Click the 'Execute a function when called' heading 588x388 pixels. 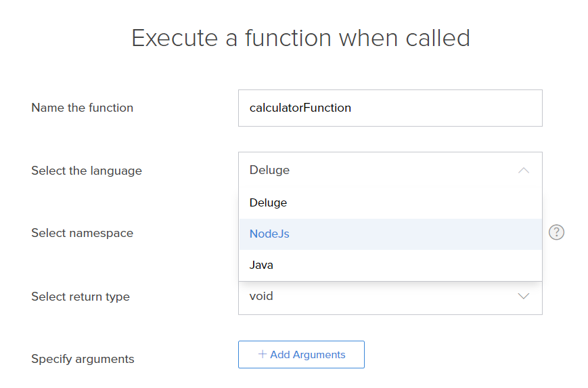[300, 38]
